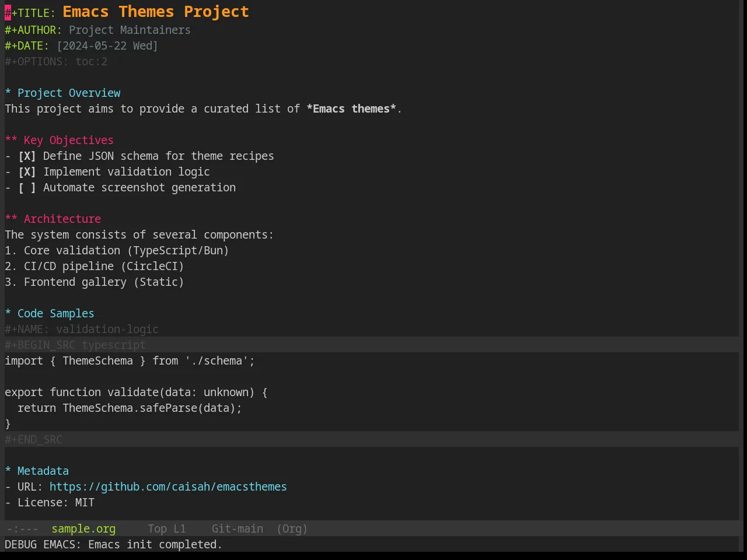Click the Git-main branch indicator
Screen dimensions: 747x560
point(237,528)
